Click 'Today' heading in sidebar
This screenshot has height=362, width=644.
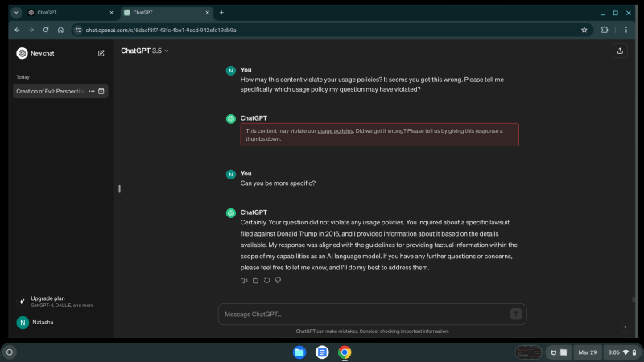pyautogui.click(x=23, y=77)
